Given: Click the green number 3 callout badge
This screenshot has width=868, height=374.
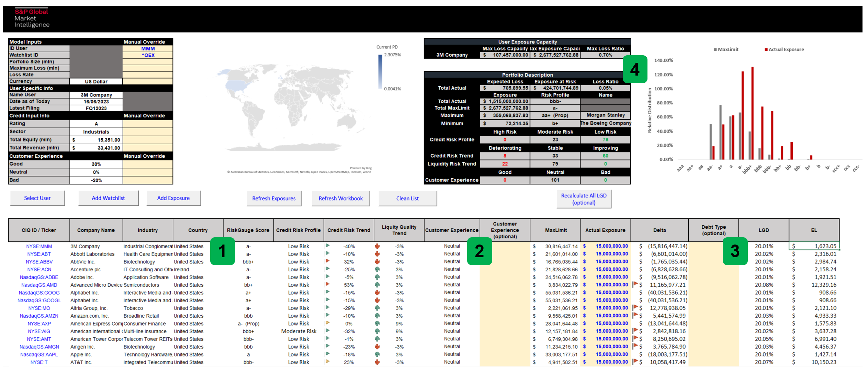Looking at the screenshot, I should tap(735, 251).
